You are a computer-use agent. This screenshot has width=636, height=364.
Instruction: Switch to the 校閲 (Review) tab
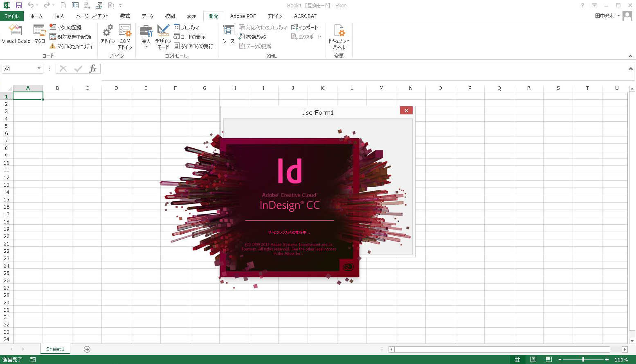pyautogui.click(x=170, y=16)
